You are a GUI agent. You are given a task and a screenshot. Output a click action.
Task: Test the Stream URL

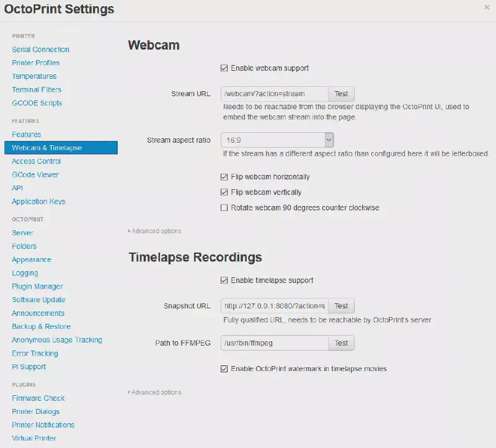[341, 94]
